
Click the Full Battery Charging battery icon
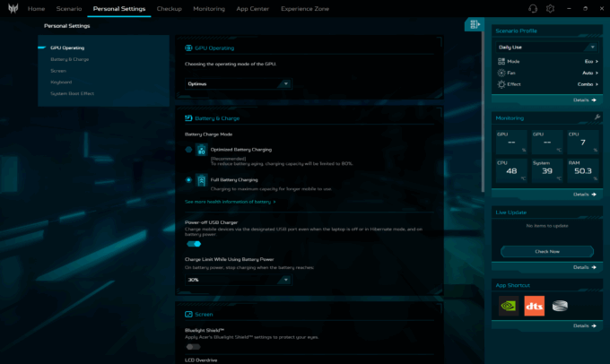[201, 180]
